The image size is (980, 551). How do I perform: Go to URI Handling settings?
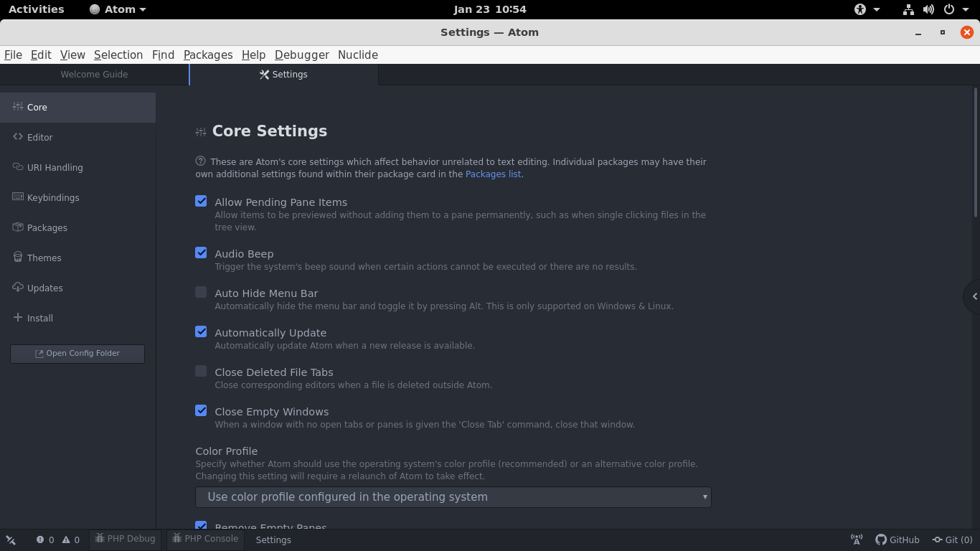point(77,167)
